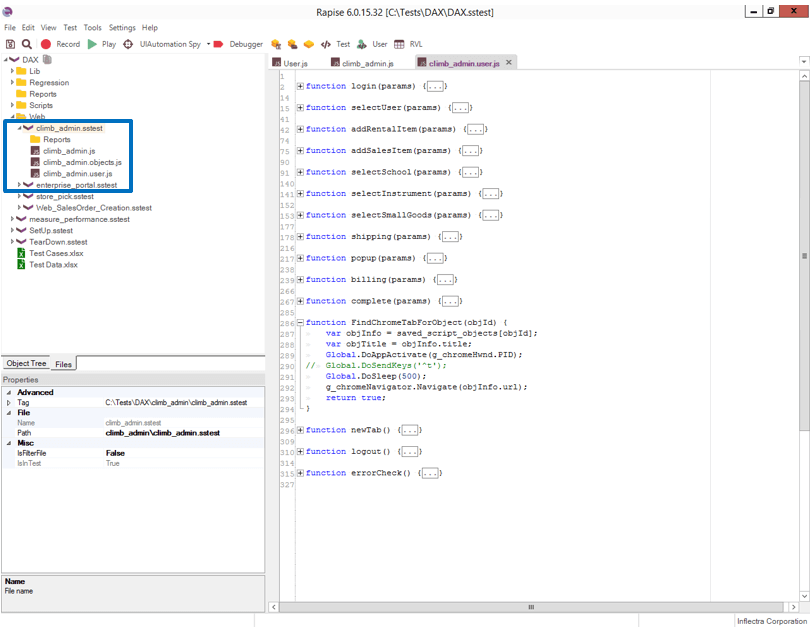Expand the selectUser function fold
The height and width of the screenshot is (632, 811).
(x=300, y=108)
